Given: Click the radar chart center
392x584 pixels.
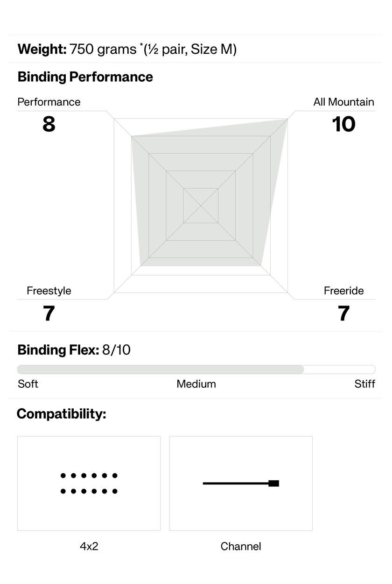Looking at the screenshot, I should [201, 206].
